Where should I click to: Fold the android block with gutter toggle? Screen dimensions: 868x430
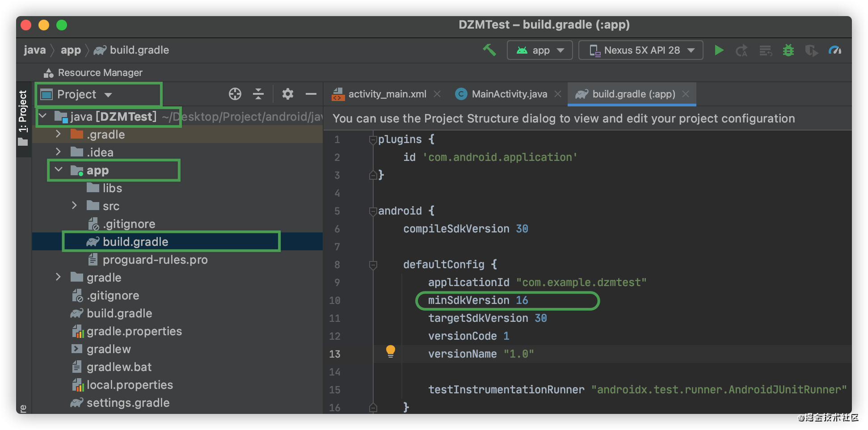[373, 211]
